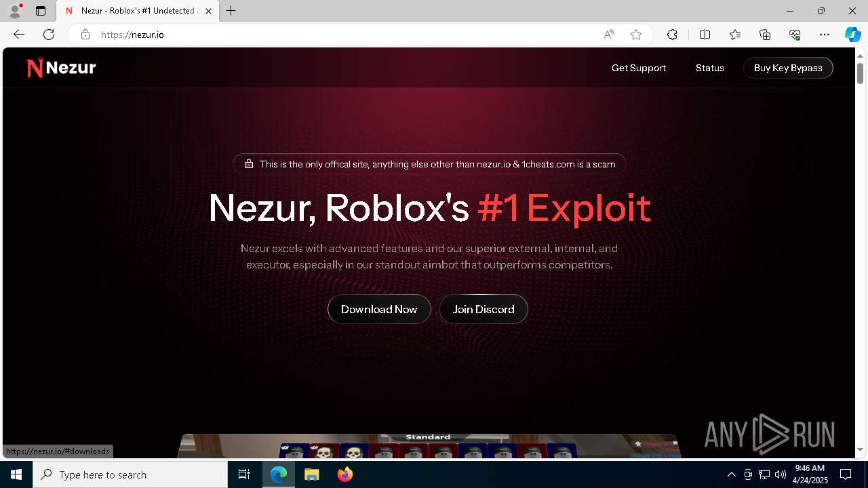Activate the Read aloud icon

coord(609,35)
